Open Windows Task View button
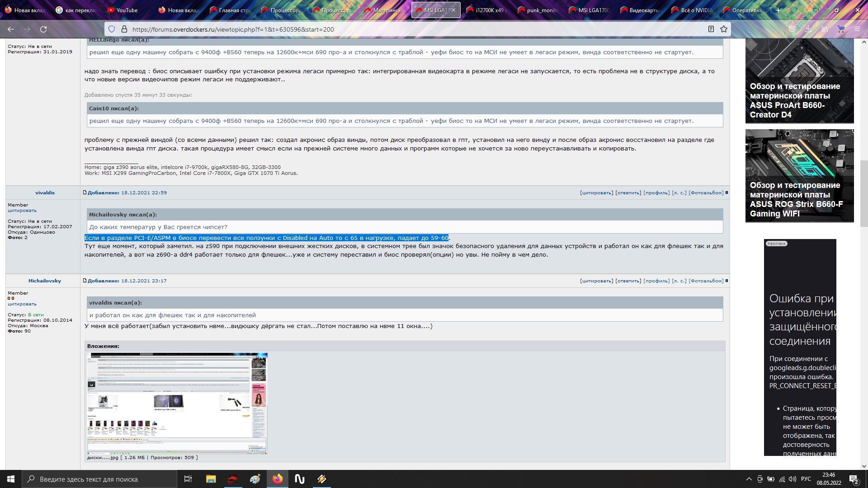 pyautogui.click(x=188, y=479)
